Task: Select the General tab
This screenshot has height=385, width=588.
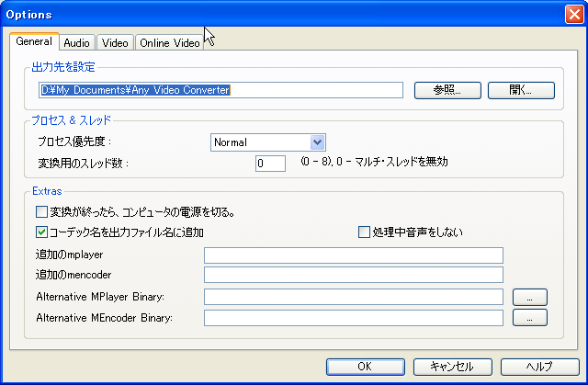Action: point(34,41)
